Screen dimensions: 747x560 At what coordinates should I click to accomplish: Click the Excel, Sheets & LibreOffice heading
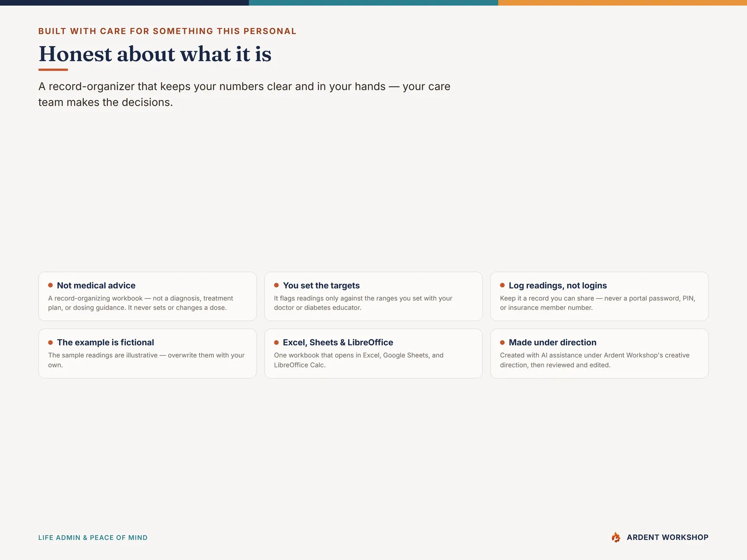(x=338, y=343)
